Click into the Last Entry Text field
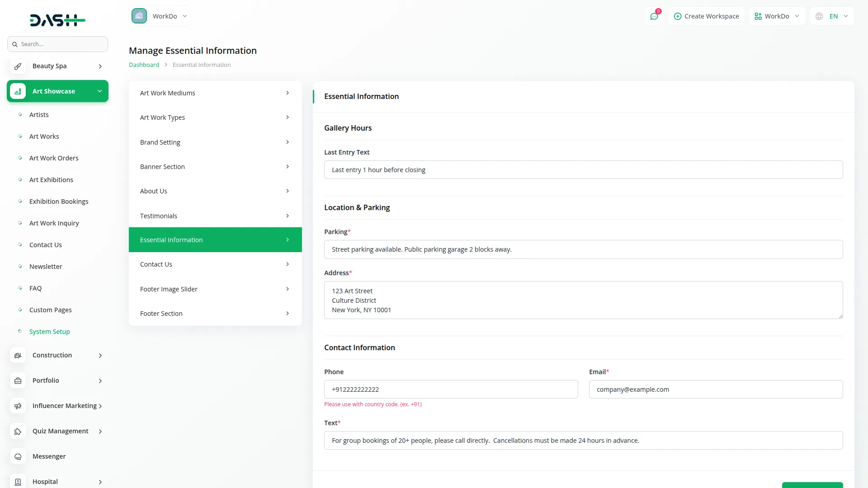 point(583,170)
